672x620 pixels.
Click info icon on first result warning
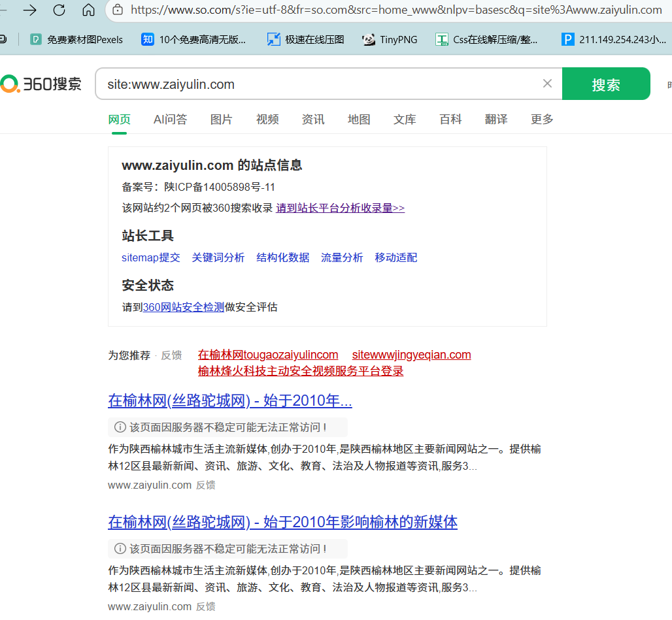point(120,427)
